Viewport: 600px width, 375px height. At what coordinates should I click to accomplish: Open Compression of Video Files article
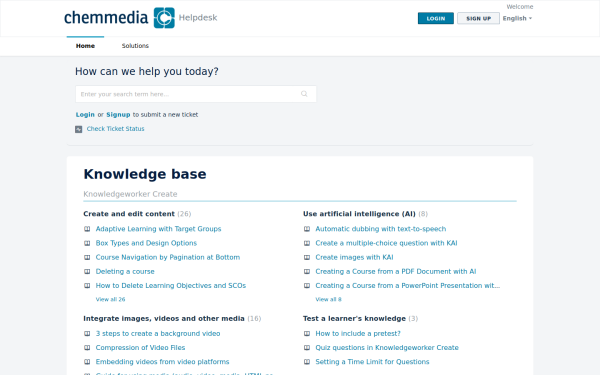140,347
